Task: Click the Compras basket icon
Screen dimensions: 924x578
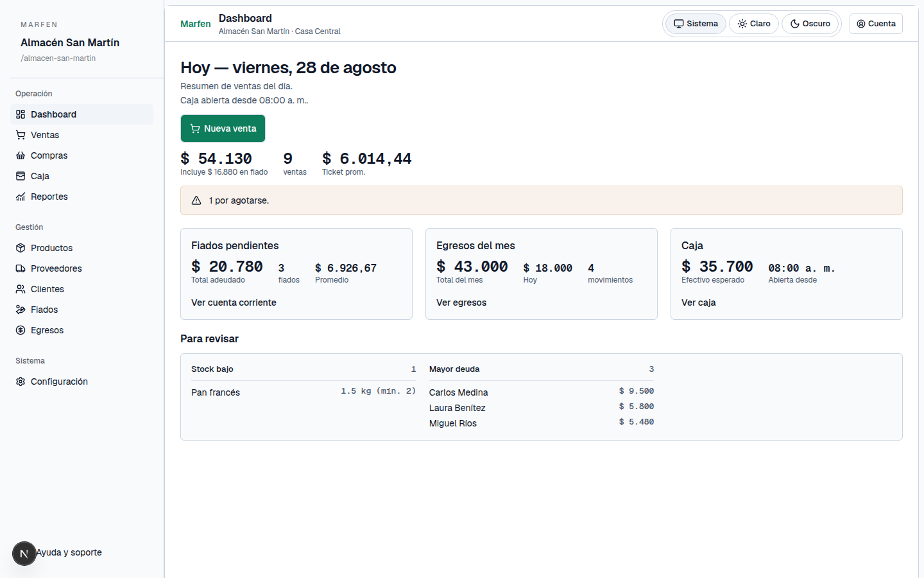Action: point(21,155)
